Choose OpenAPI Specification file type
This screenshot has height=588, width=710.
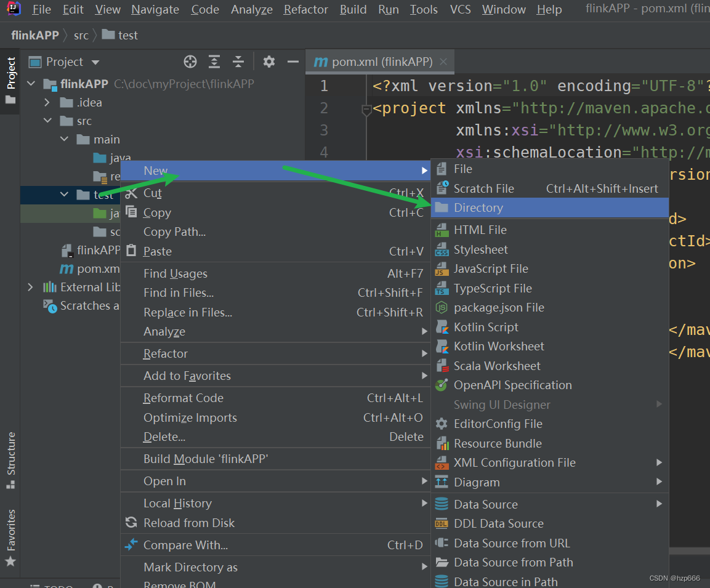(512, 385)
